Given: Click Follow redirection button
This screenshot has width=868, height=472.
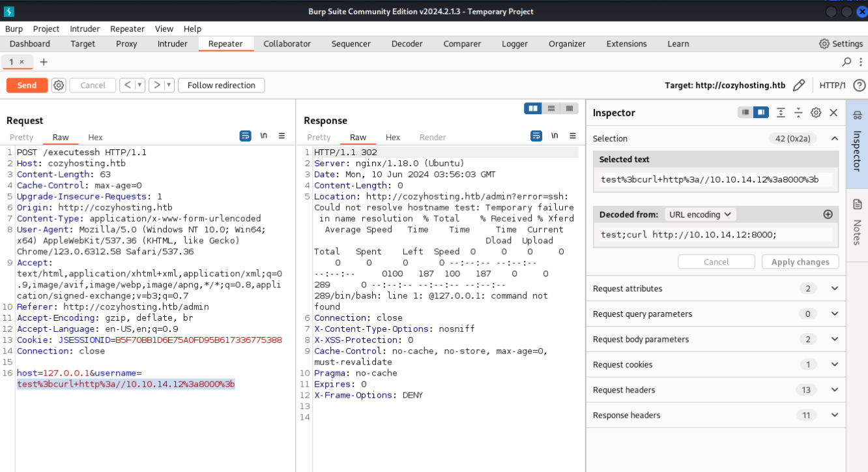Looking at the screenshot, I should [222, 85].
